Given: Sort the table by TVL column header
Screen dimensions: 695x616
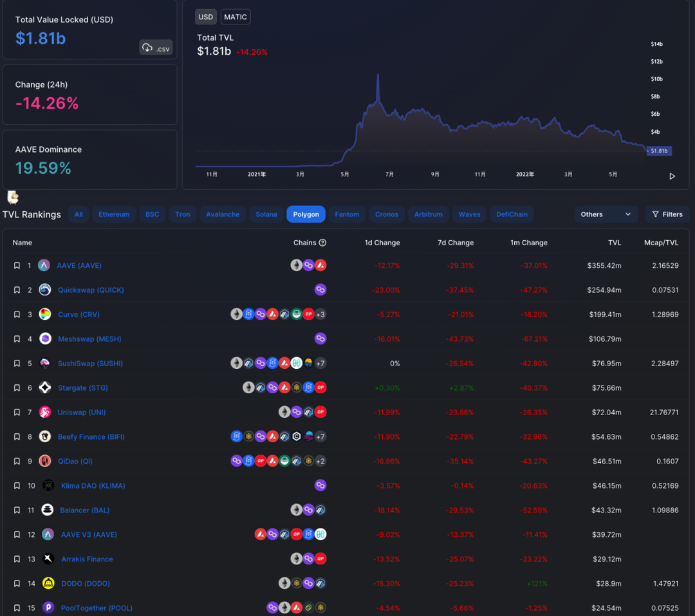Looking at the screenshot, I should [615, 243].
